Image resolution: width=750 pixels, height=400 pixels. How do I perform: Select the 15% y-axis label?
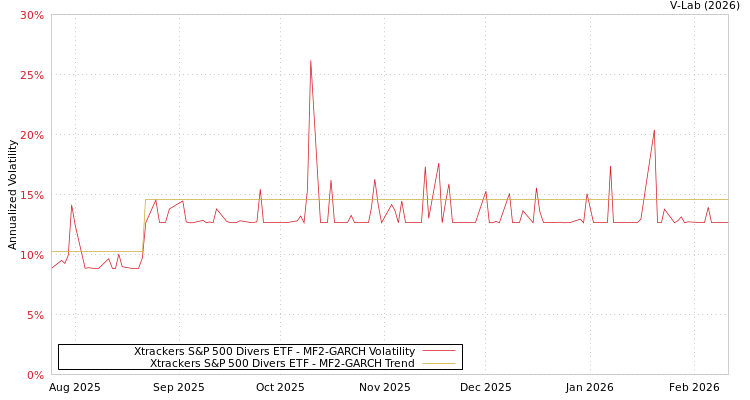[x=32, y=195]
